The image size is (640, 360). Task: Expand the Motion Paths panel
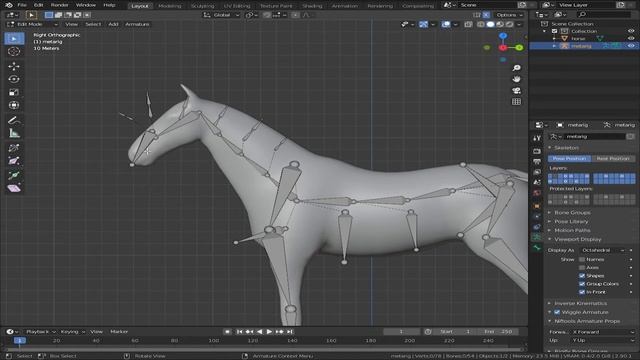click(572, 231)
